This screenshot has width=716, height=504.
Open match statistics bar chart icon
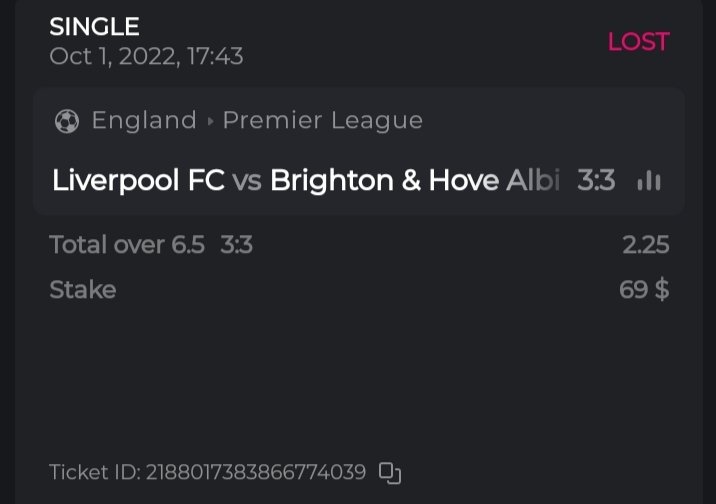[x=649, y=181]
